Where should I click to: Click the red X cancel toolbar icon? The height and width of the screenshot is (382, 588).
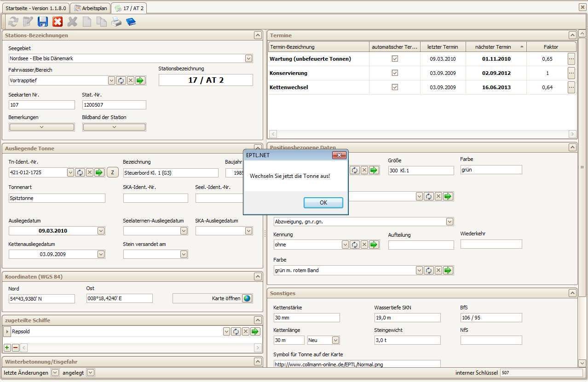coord(58,22)
